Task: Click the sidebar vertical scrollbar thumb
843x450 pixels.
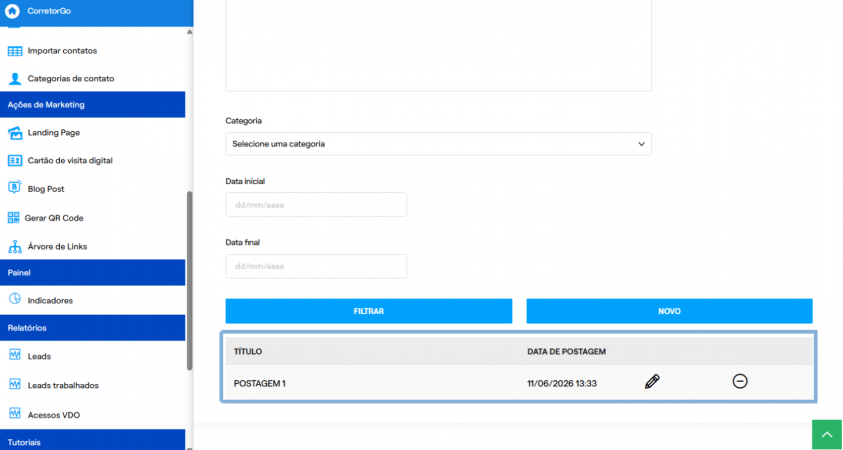Action: [189, 281]
